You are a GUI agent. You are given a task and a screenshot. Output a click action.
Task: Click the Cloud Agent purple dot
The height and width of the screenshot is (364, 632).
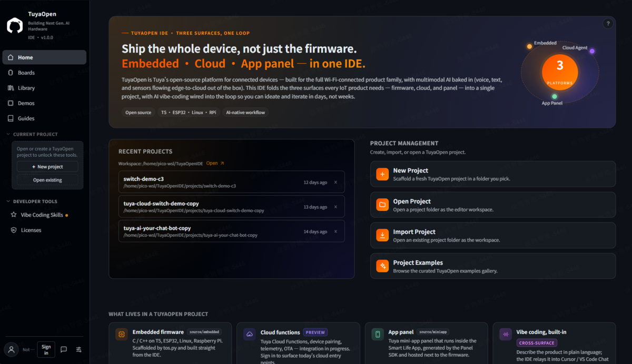[x=592, y=51]
